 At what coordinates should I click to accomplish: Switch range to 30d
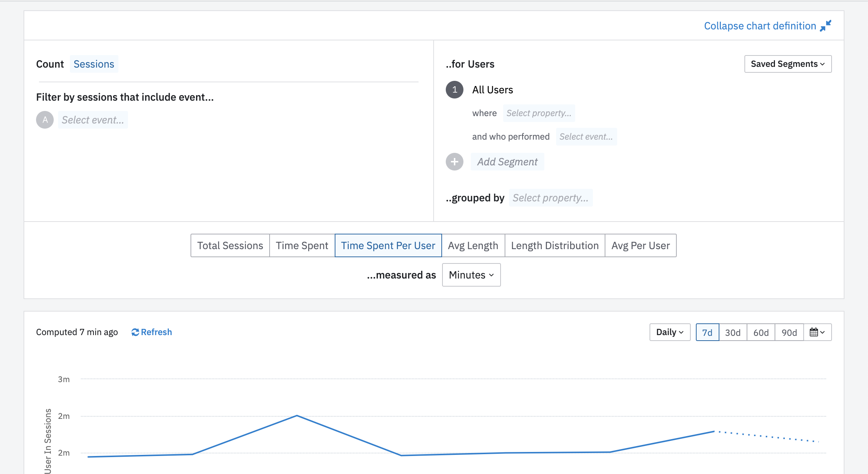[x=733, y=332]
